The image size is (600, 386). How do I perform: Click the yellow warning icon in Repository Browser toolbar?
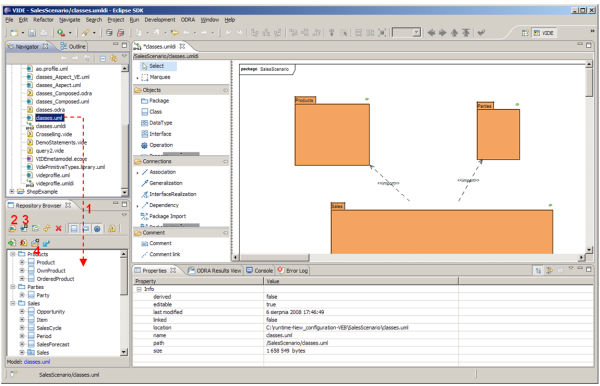(112, 229)
